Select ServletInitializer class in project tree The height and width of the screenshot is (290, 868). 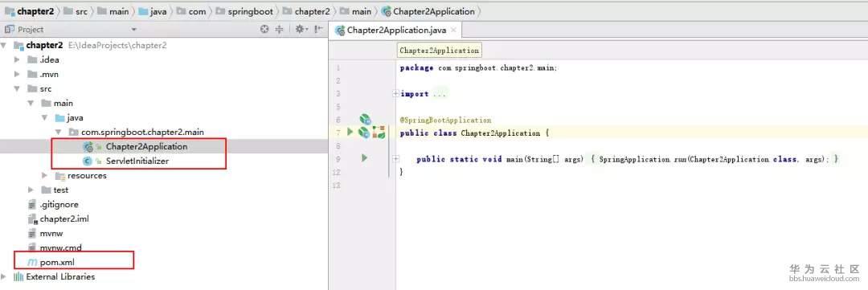[x=137, y=161]
